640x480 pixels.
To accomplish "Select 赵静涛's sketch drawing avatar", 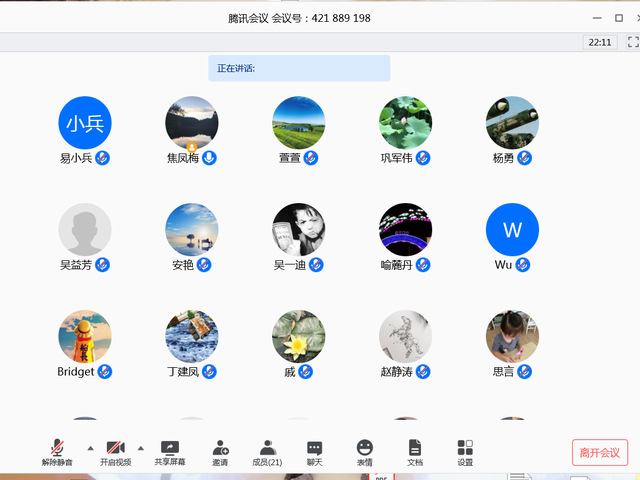I will click(406, 336).
